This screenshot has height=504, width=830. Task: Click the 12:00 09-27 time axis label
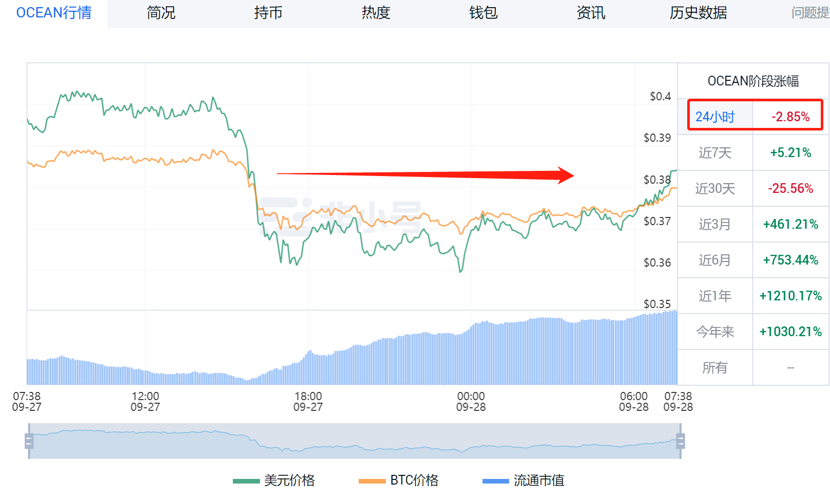point(145,402)
